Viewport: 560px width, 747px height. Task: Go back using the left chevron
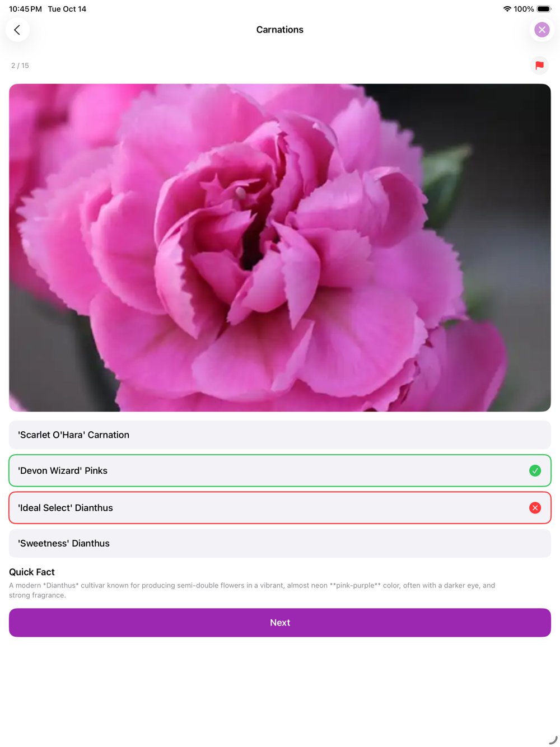pyautogui.click(x=17, y=30)
